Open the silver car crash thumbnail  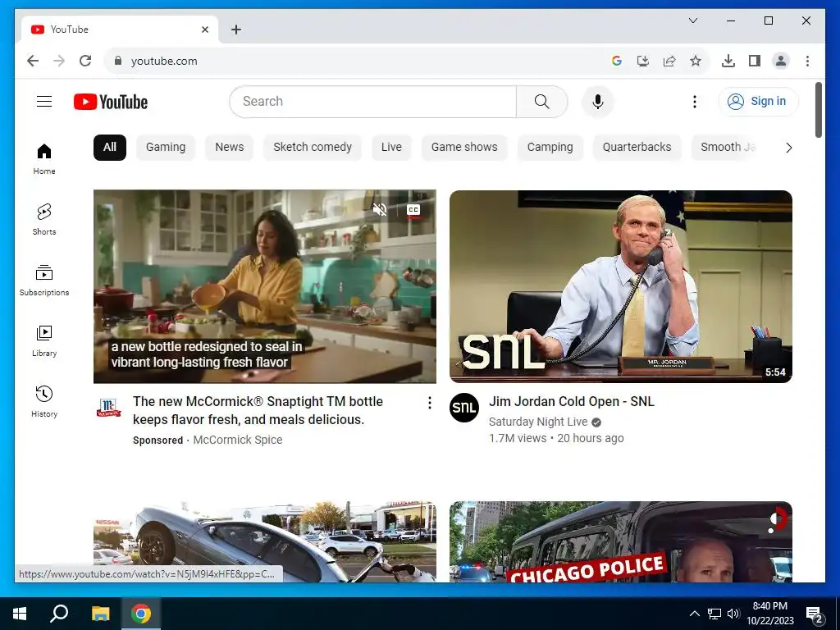[x=265, y=541]
